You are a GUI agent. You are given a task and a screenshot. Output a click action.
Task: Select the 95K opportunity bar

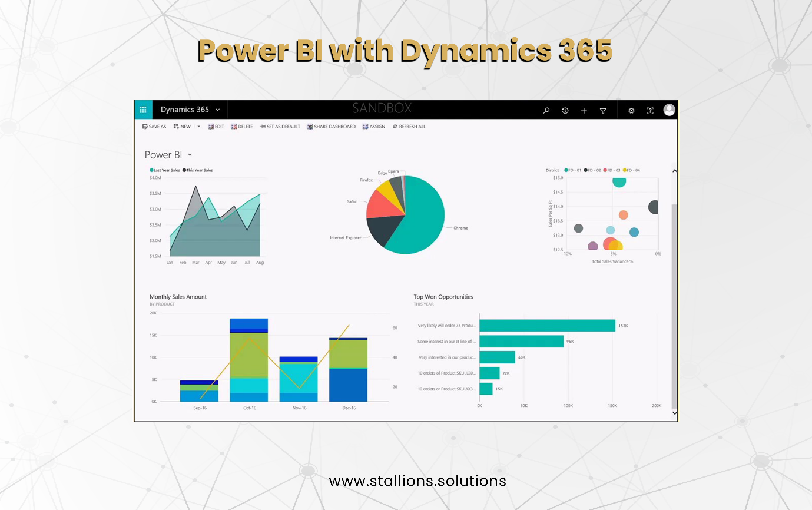522,342
